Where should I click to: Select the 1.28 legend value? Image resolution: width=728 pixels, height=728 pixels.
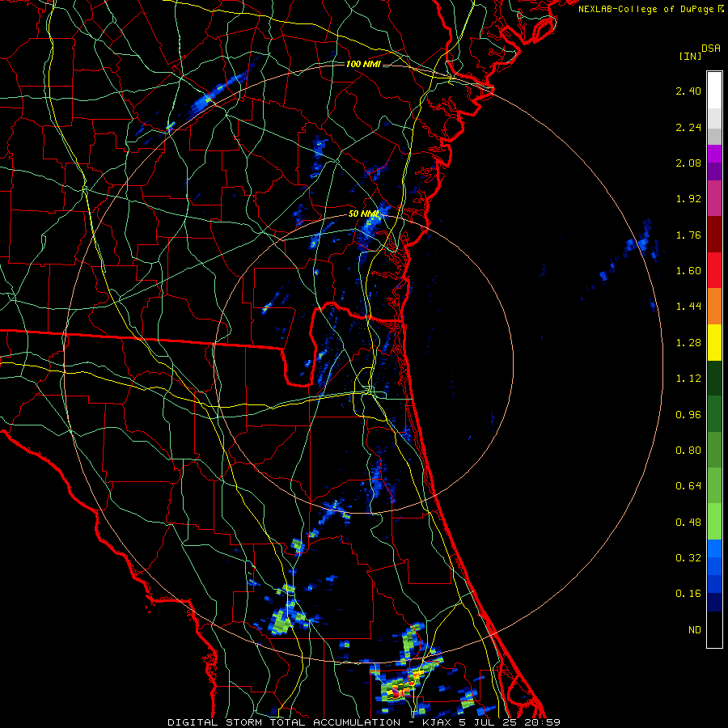(688, 343)
